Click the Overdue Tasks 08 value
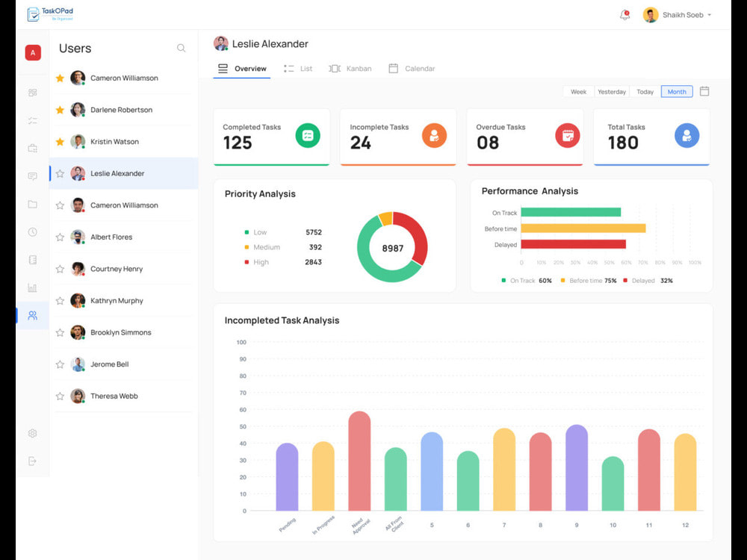This screenshot has height=560, width=747. pyautogui.click(x=488, y=143)
